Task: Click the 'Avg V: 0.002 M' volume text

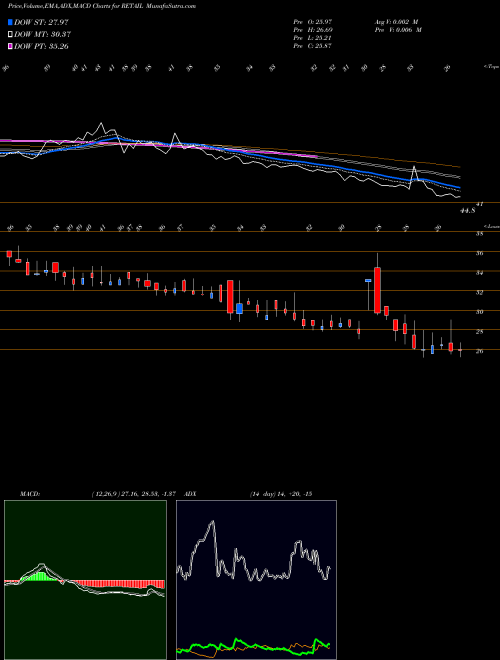Action: [397, 21]
